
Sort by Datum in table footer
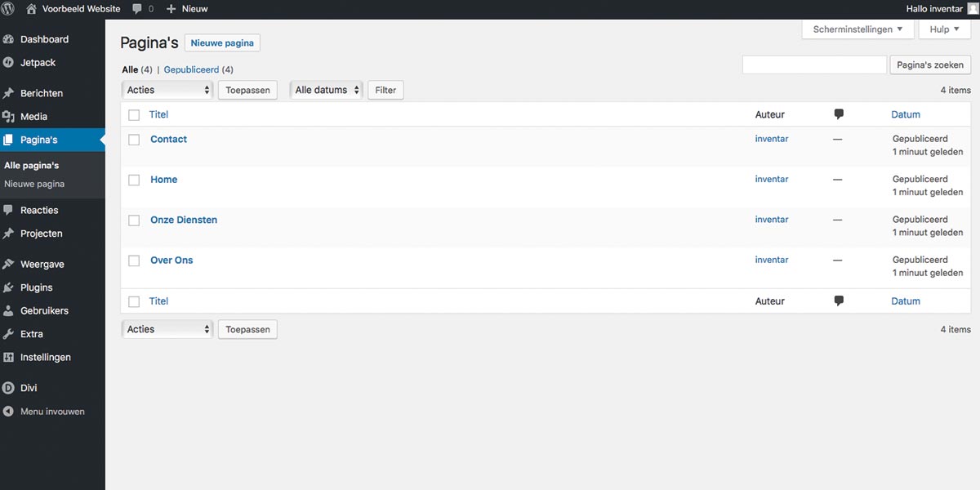906,301
